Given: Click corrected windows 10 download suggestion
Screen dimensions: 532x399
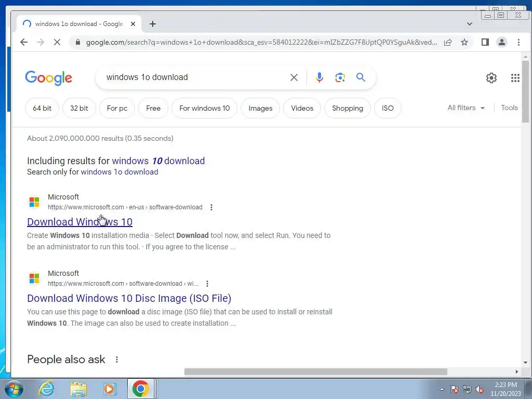Looking at the screenshot, I should pyautogui.click(x=158, y=161).
